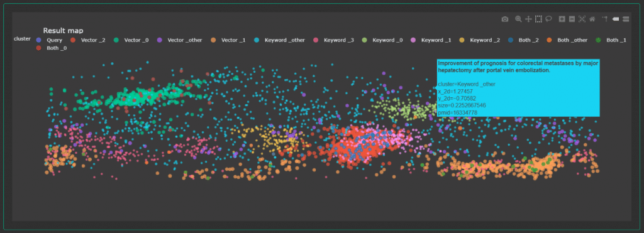Screen dimensions: 644x233
Task: Toggle the Query legend entry
Action: coord(49,40)
